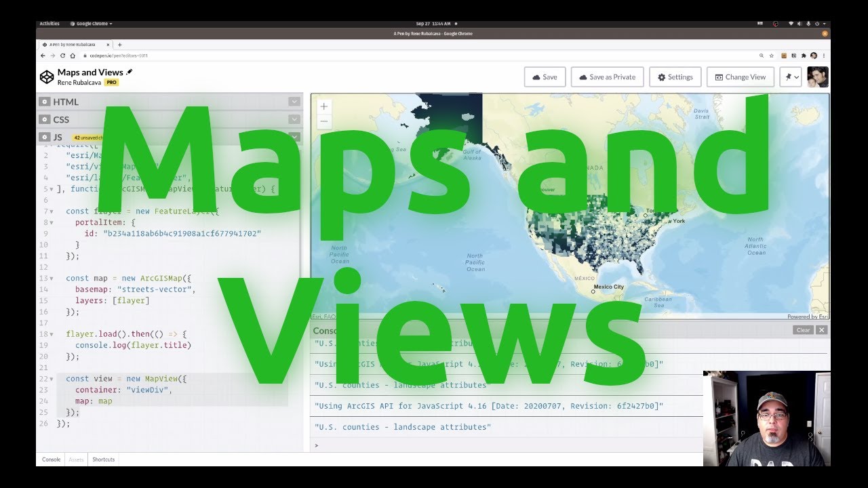Click the Chrome home icon

(x=72, y=56)
